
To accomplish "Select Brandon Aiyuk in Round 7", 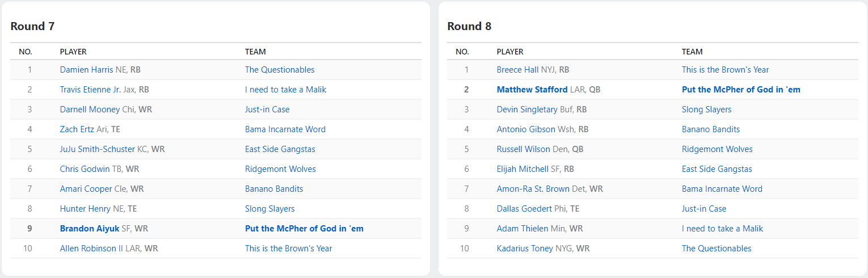I will [90, 229].
